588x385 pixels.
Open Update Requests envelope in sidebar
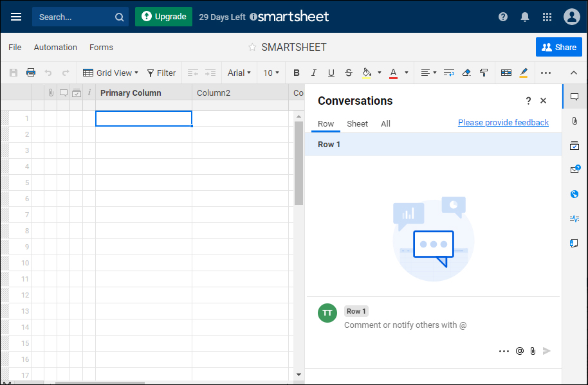click(x=574, y=169)
